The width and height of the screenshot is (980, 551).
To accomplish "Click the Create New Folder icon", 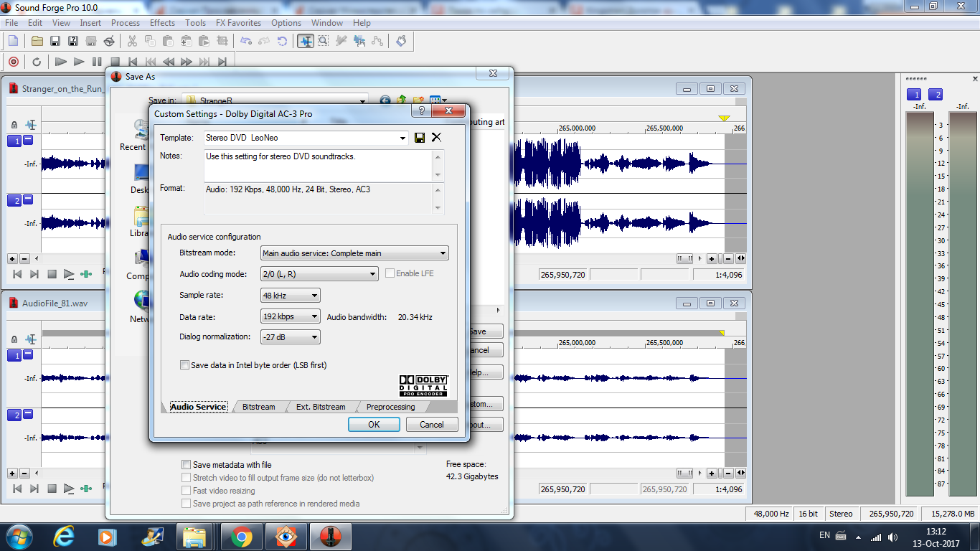I will [418, 100].
